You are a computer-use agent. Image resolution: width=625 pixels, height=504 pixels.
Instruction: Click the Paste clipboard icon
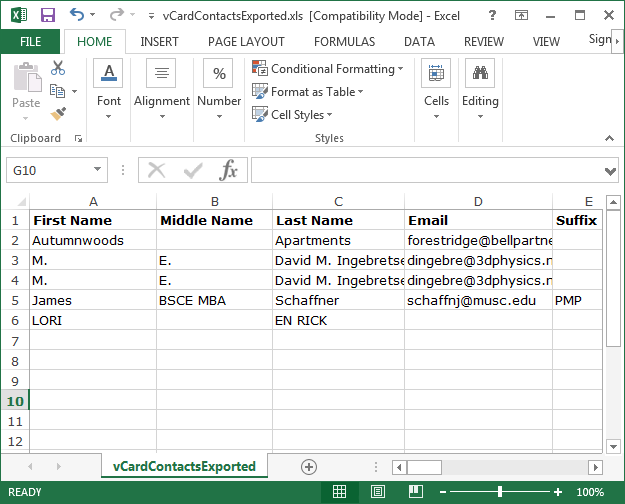(x=27, y=77)
